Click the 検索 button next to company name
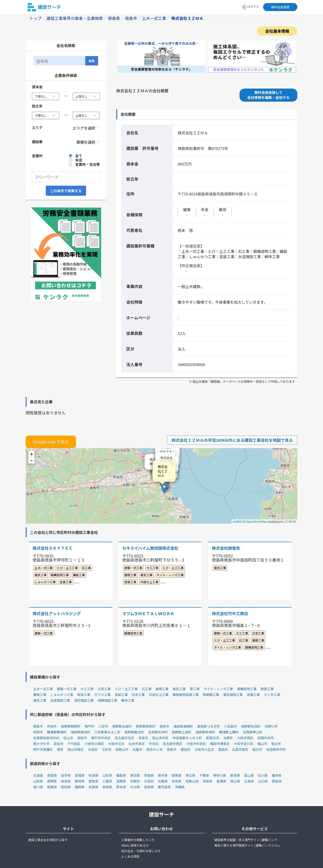 click(x=92, y=61)
